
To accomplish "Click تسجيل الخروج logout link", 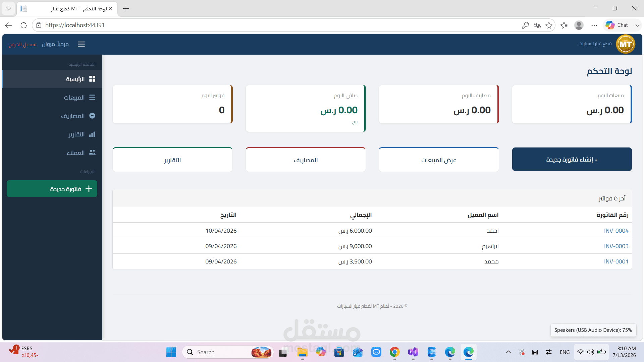I will coord(23,45).
